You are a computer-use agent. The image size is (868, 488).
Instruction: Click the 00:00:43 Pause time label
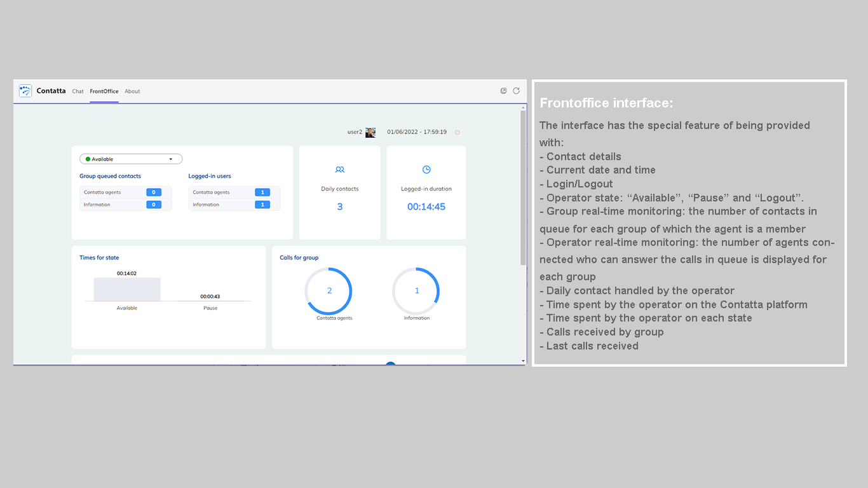210,296
